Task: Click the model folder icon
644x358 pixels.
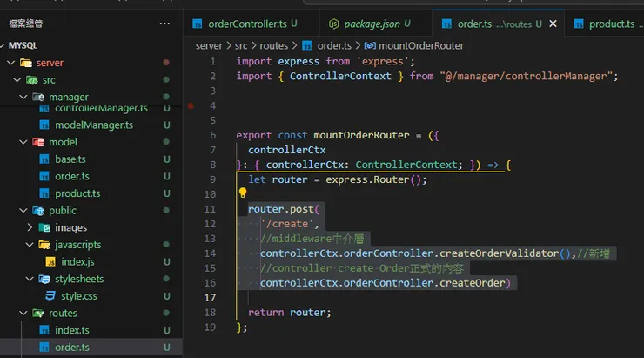Action: pyautogui.click(x=38, y=142)
